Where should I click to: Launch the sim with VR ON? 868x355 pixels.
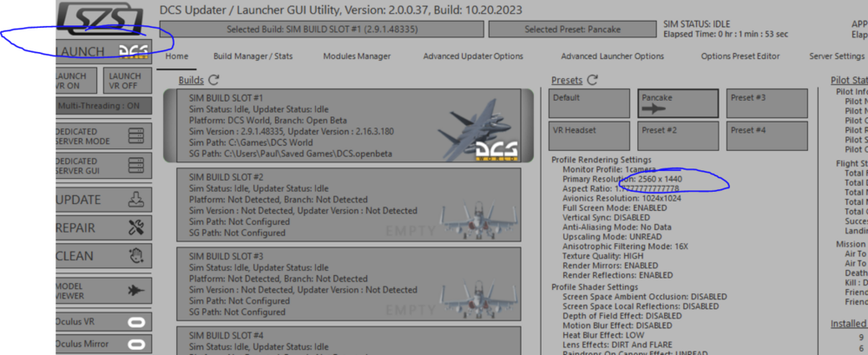(x=76, y=81)
